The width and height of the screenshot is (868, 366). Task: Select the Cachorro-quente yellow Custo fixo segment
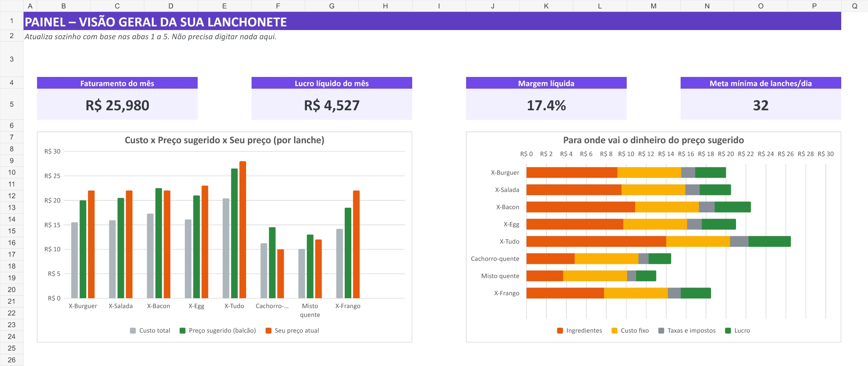click(x=607, y=259)
